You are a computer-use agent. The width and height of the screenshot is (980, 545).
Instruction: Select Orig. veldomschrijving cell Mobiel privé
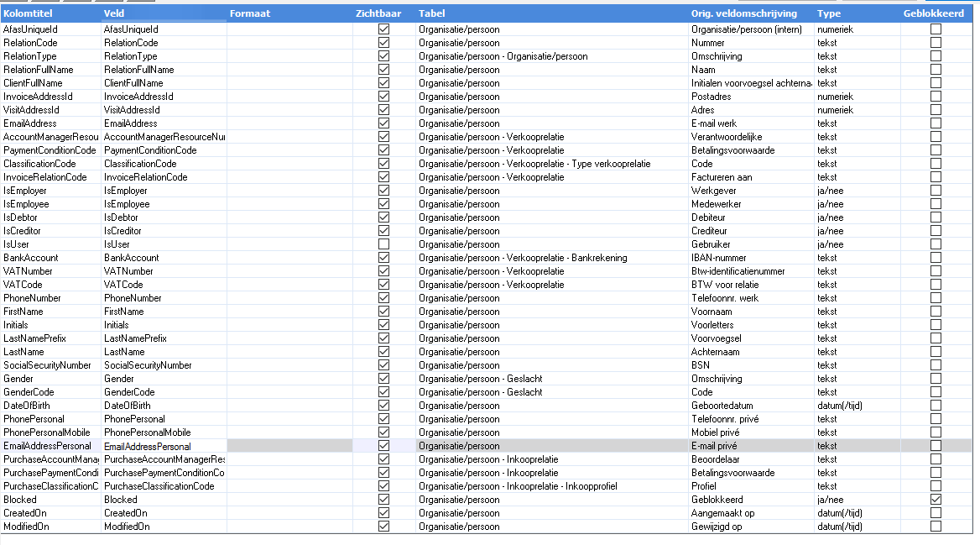751,432
